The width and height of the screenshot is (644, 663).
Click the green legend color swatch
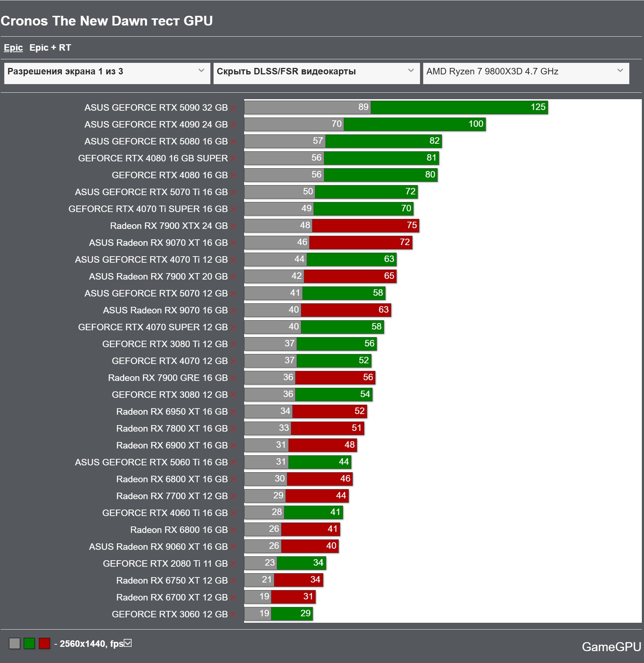[x=29, y=643]
